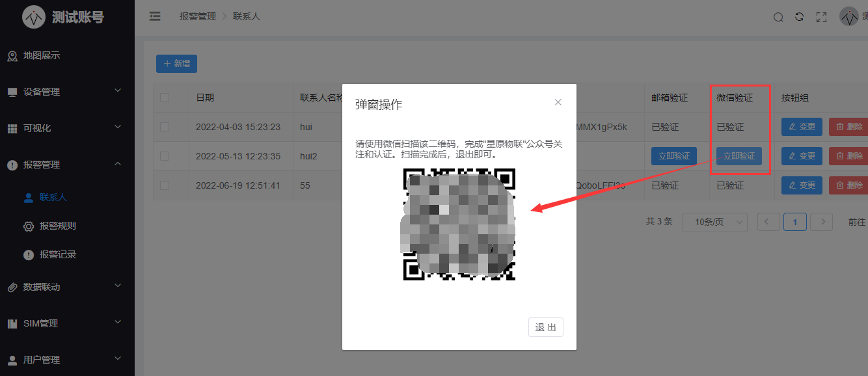Click the 日期 column header
This screenshot has height=376, width=868.
(205, 98)
